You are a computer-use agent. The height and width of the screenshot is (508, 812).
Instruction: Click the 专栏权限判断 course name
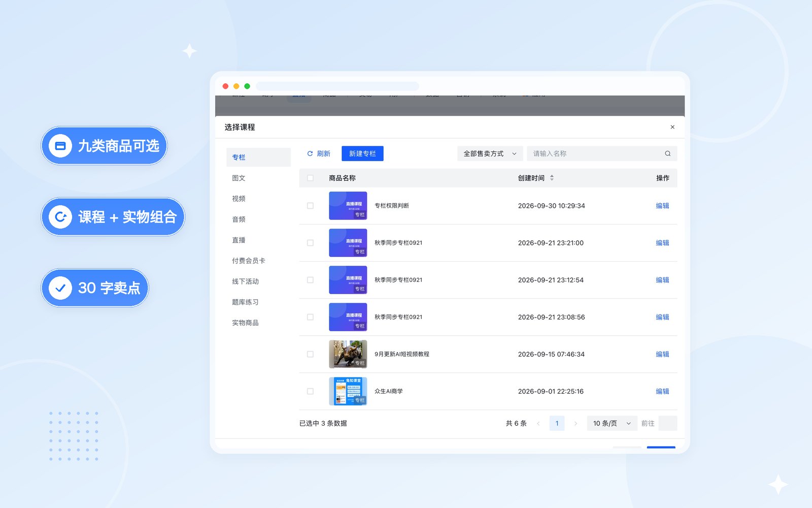tap(391, 206)
